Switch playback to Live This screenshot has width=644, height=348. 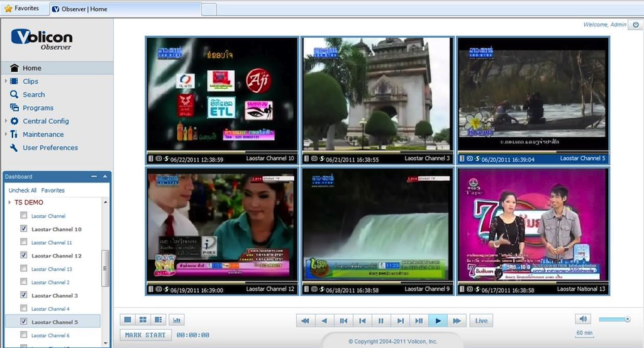[481, 321]
